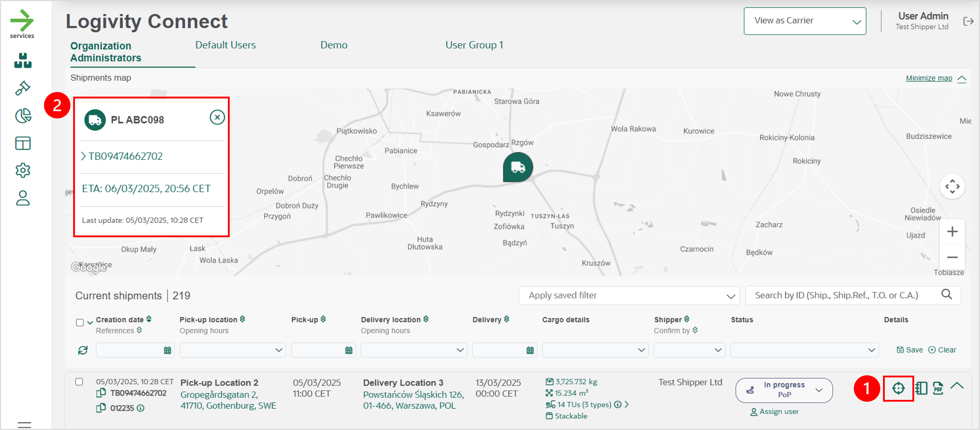This screenshot has height=430, width=980.
Task: Sort by the Delivery date column
Action: pos(506,319)
